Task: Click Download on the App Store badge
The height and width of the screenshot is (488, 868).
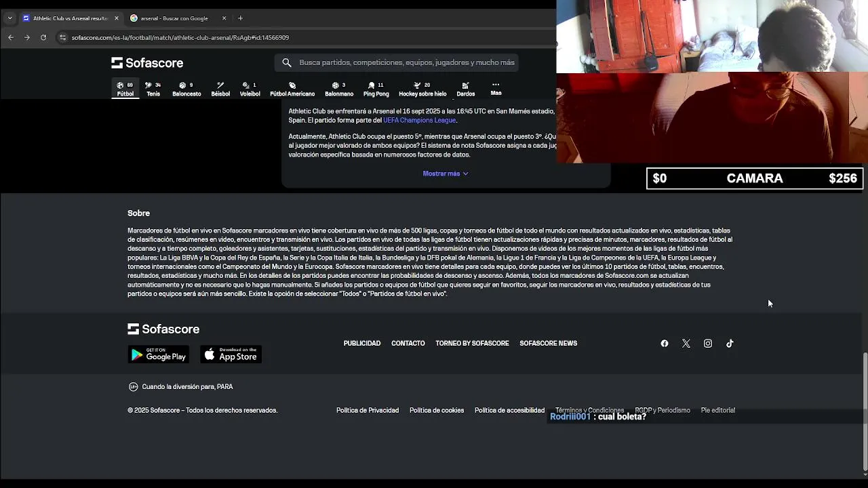Action: pos(231,354)
